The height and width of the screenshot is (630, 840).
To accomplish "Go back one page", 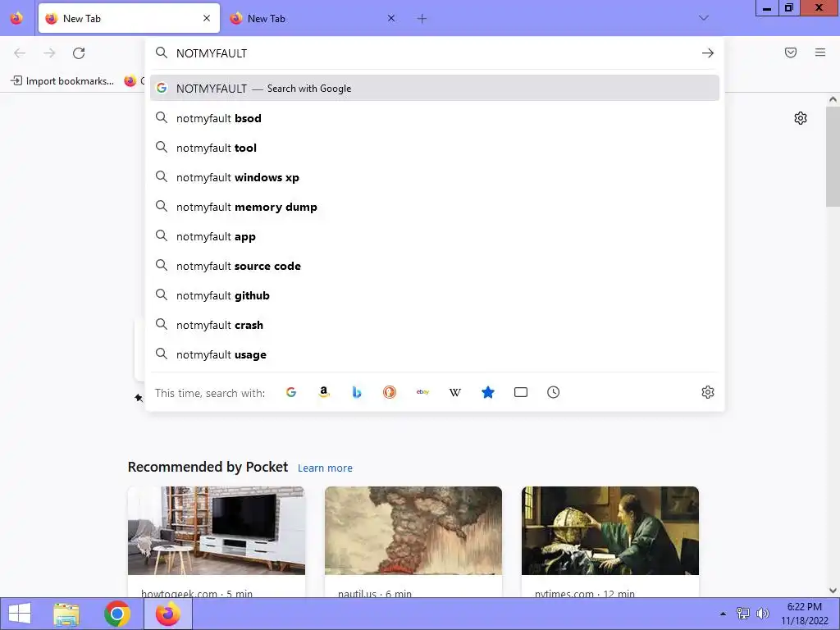I will tap(20, 53).
